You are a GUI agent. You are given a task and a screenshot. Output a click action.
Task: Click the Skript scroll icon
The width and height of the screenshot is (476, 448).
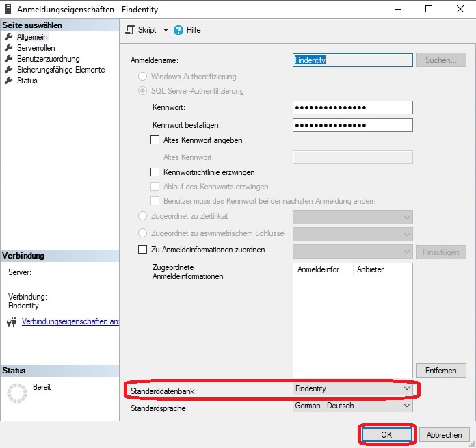[x=130, y=30]
